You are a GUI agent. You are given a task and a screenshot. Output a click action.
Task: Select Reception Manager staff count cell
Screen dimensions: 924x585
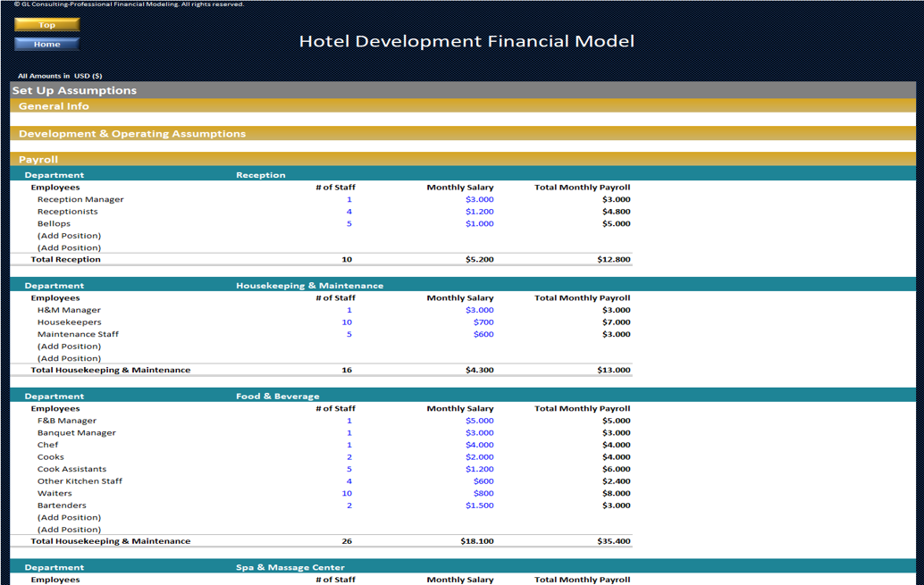[349, 199]
